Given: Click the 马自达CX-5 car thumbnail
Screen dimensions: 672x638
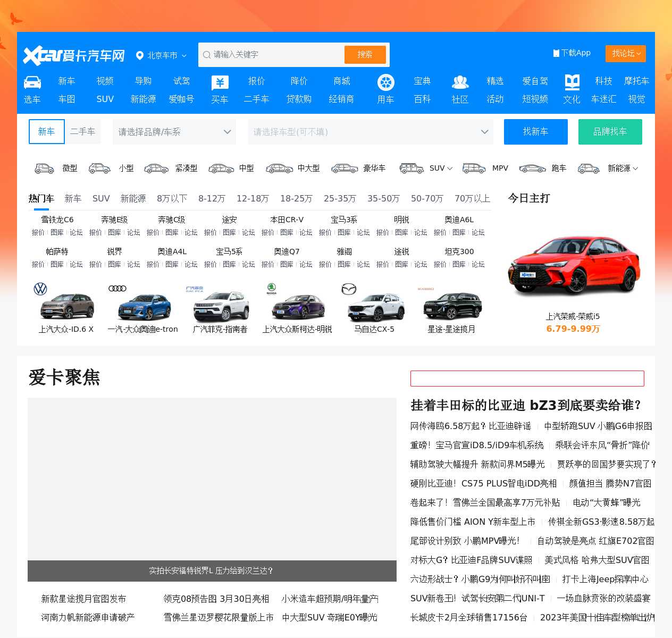Looking at the screenshot, I should (377, 308).
